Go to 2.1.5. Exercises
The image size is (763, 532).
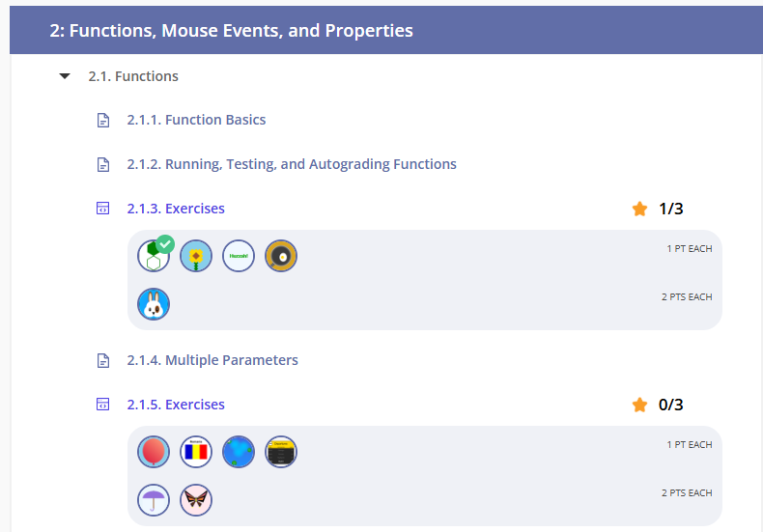[175, 405]
